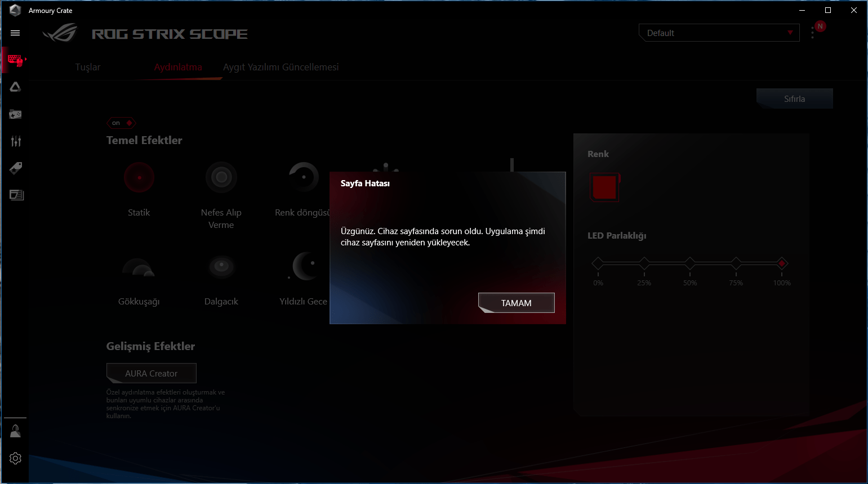Click the Armoury Crate app icon in the title bar

click(x=15, y=10)
